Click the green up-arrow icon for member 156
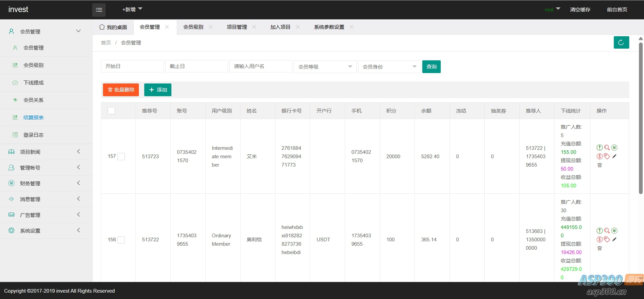Image resolution: width=644 pixels, height=299 pixels. 600,231
